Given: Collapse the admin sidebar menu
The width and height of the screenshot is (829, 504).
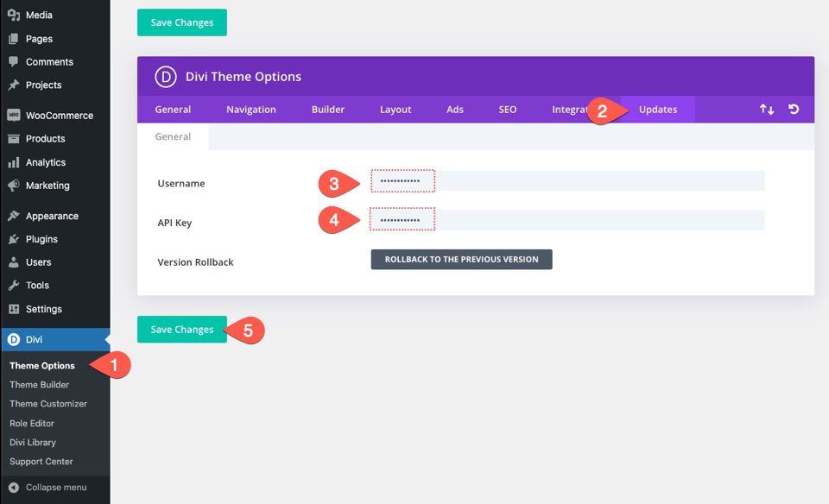Looking at the screenshot, I should coord(55,488).
